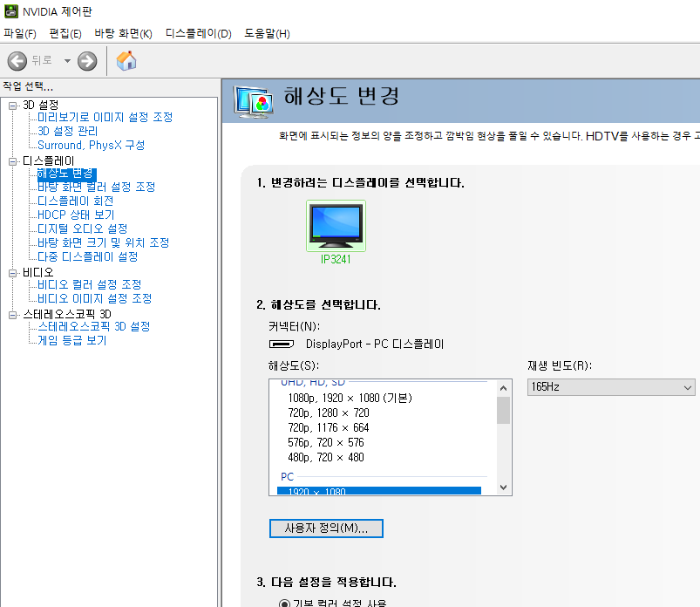Select the IP3241 monitor thumbnail
Image resolution: width=700 pixels, height=607 pixels.
336,226
